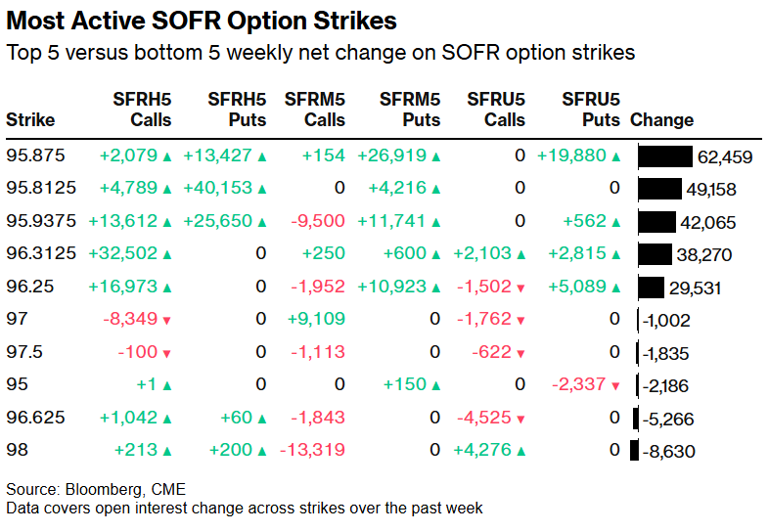
Task: Click the down arrow beside -4,525
Action: [520, 419]
